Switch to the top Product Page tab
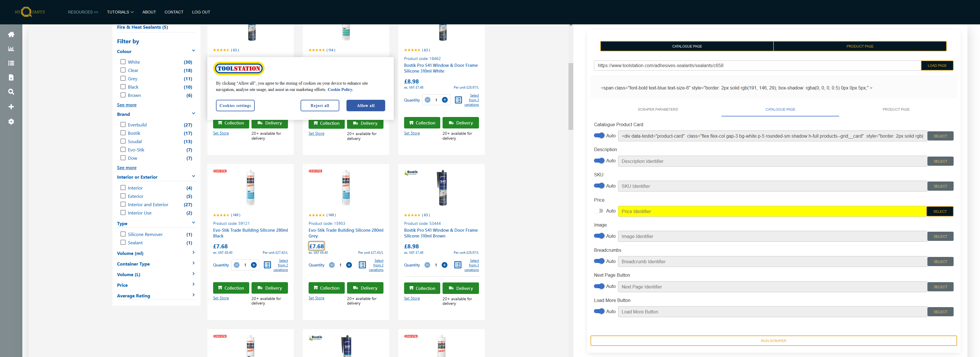 point(860,46)
